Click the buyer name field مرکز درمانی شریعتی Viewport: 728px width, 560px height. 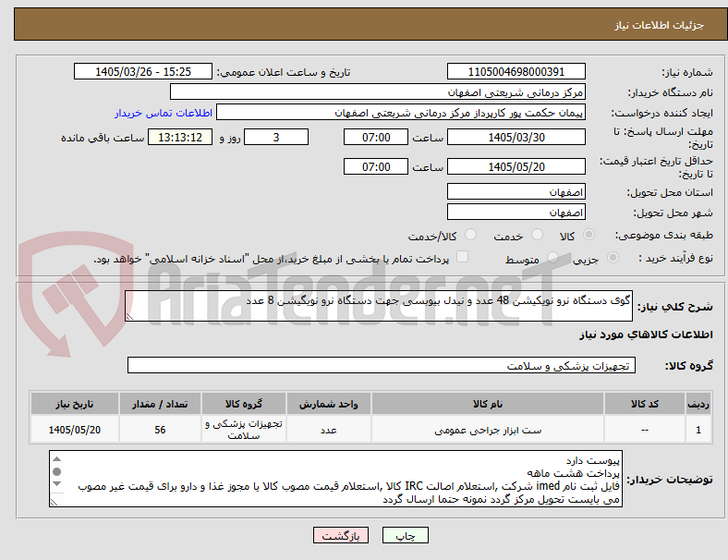point(378,91)
